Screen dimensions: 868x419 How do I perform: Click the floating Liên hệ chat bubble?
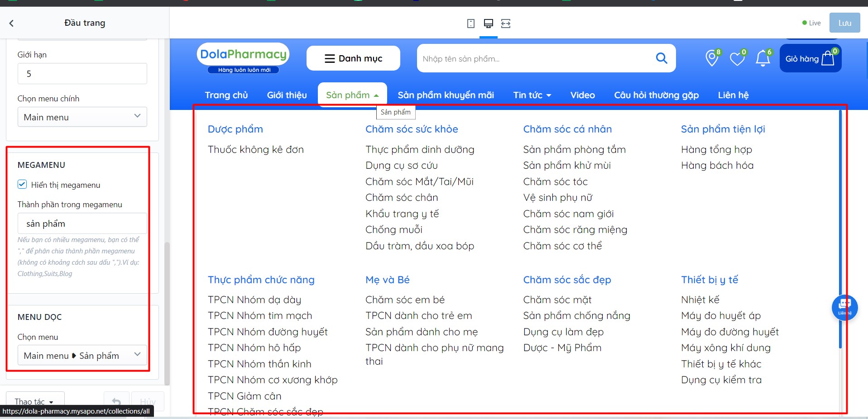[x=844, y=308]
